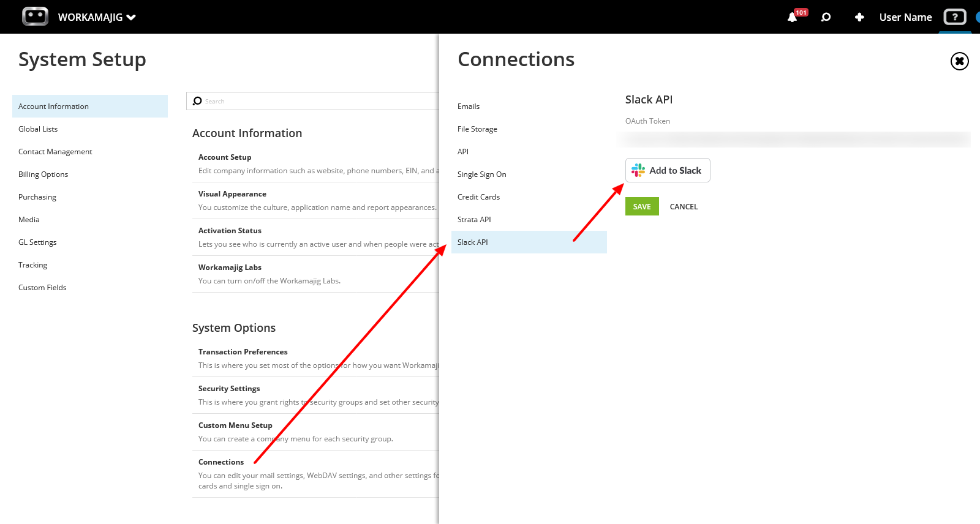Open the WORKAMAJIG dropdown menu
Screen dimensions: 980x524
click(x=97, y=17)
